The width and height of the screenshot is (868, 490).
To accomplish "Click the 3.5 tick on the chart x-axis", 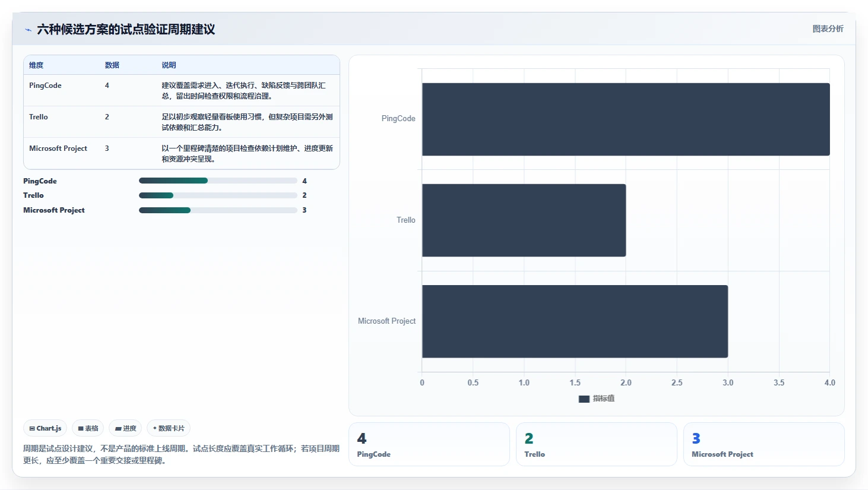I will 779,383.
